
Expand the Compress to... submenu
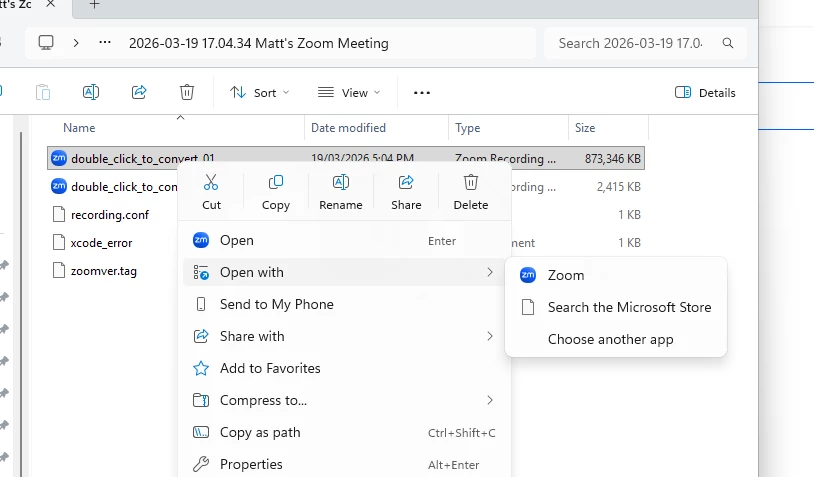(x=344, y=400)
